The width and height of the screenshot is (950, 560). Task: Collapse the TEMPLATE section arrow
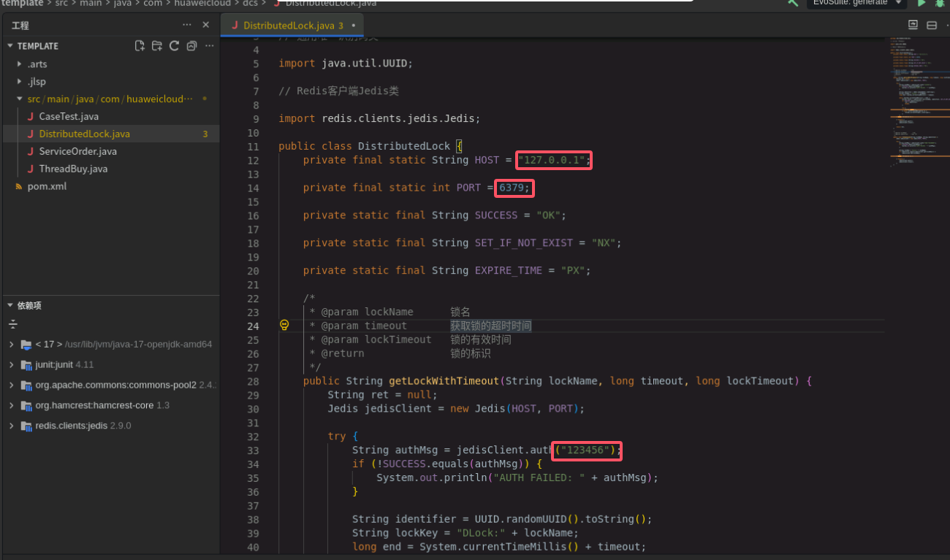point(10,46)
